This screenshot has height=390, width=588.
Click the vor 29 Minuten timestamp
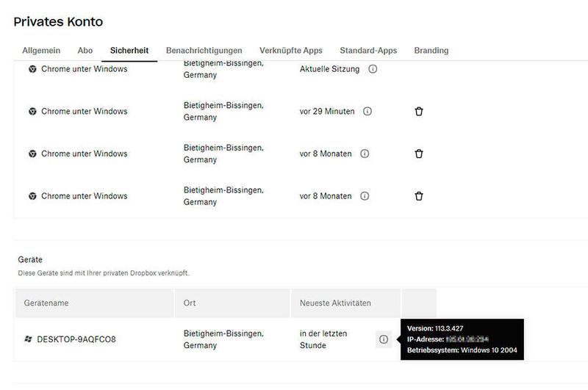coord(327,111)
